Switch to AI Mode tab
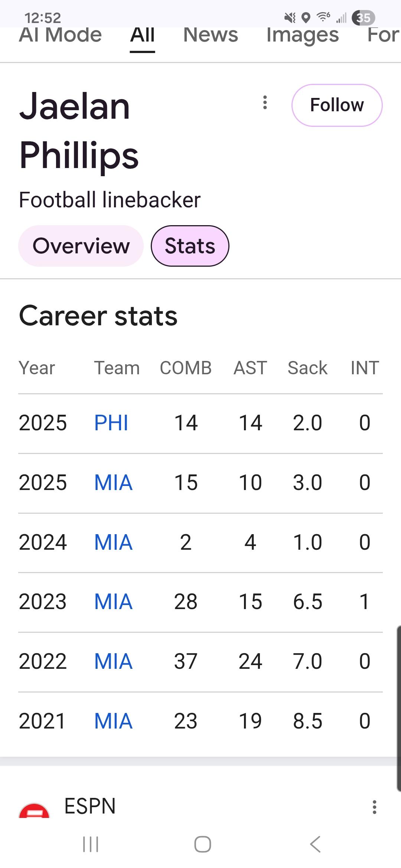The image size is (401, 868). click(60, 36)
